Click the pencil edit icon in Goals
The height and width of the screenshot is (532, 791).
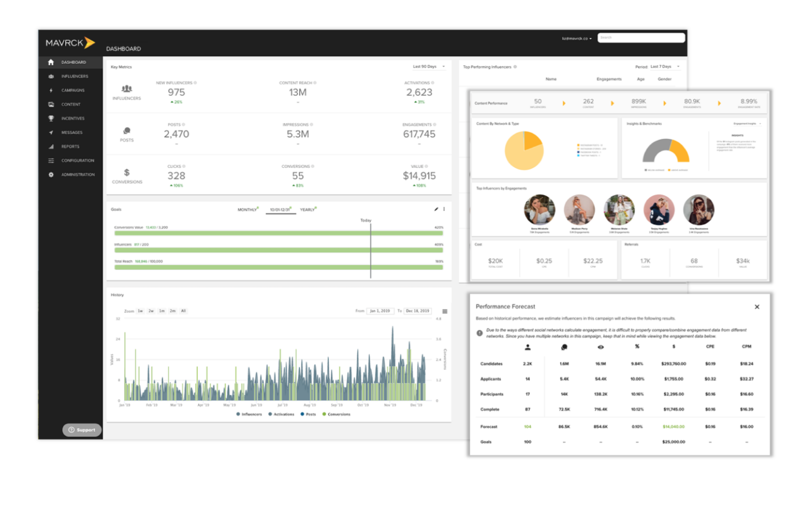point(436,209)
